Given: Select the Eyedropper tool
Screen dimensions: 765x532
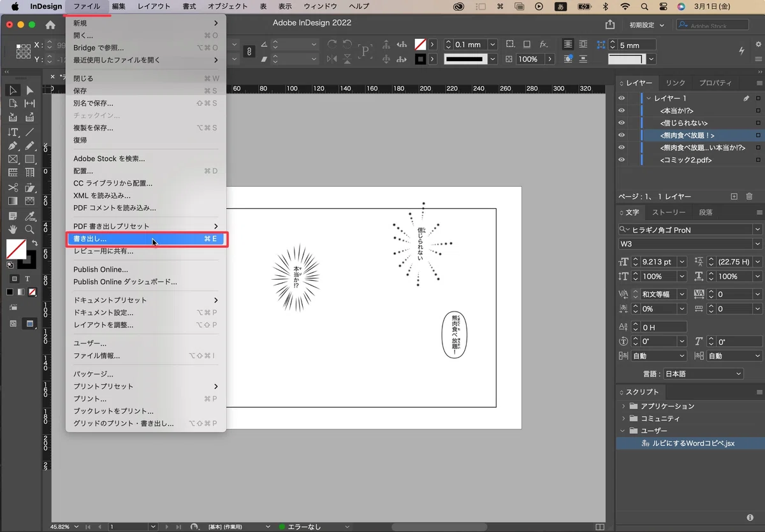Looking at the screenshot, I should (29, 215).
